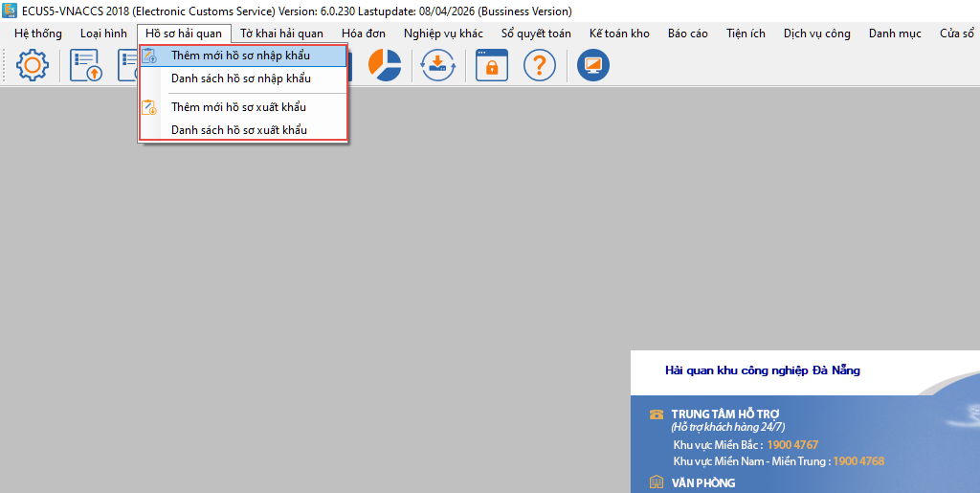Click the ECUS5 application icon in title bar
The width and height of the screenshot is (980, 493).
[10, 11]
